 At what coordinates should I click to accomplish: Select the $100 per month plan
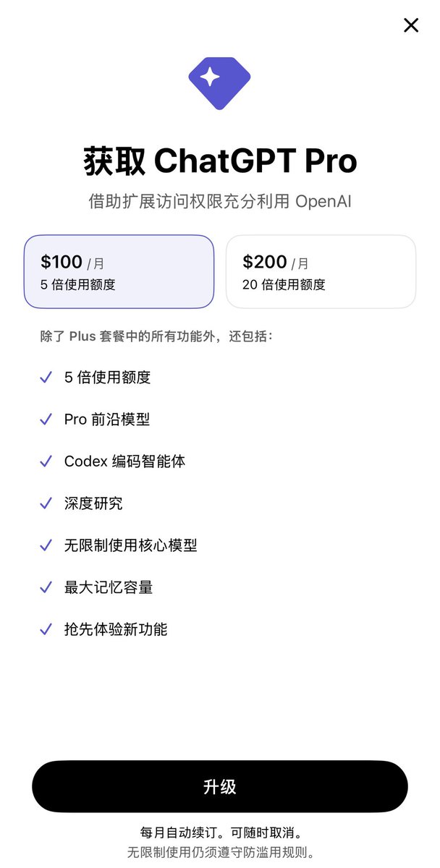click(x=119, y=271)
